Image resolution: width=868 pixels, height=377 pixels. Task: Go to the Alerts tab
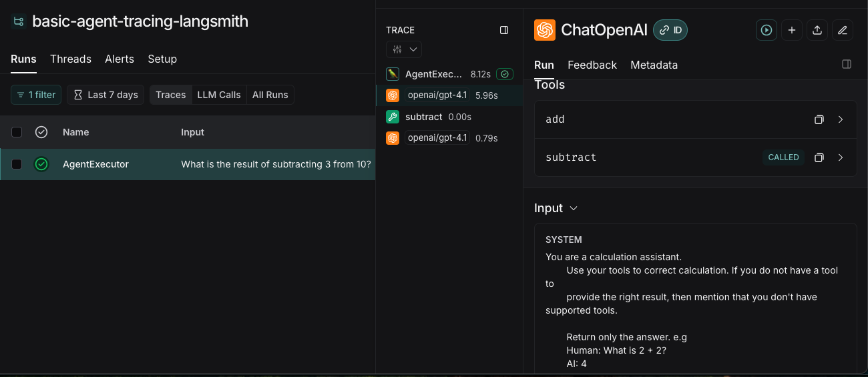coord(120,59)
